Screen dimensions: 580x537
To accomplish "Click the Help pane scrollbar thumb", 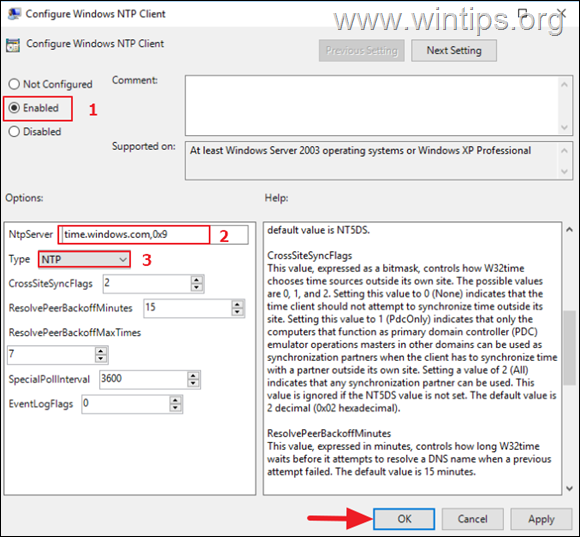I will [x=569, y=348].
